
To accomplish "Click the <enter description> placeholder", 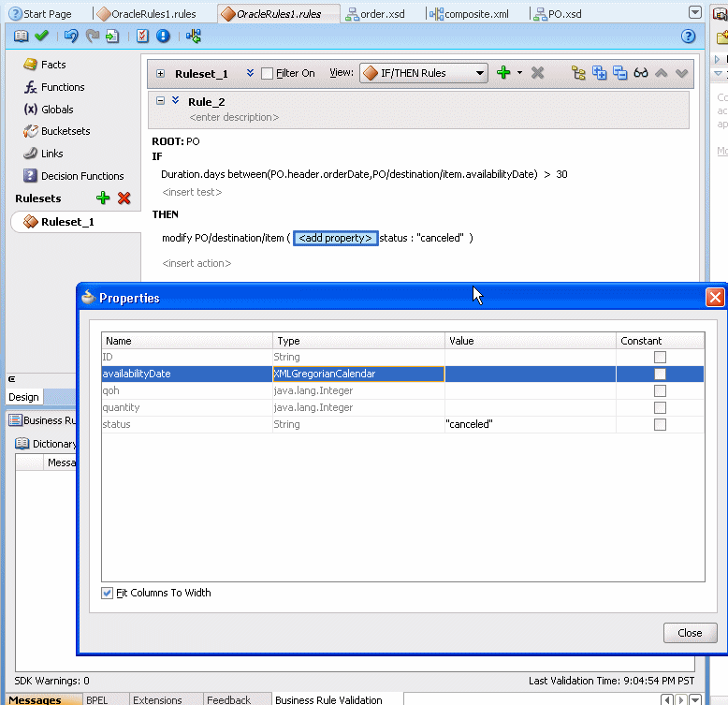I will click(234, 117).
